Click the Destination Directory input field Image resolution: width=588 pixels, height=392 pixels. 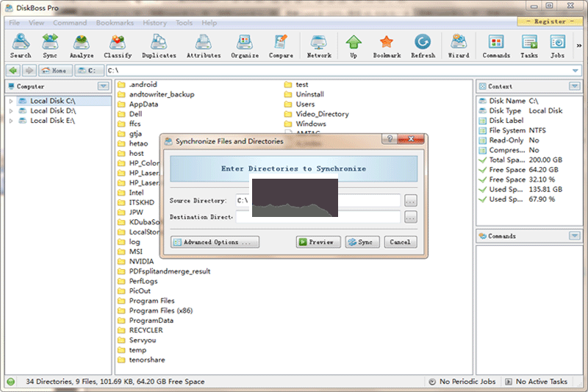pyautogui.click(x=318, y=217)
